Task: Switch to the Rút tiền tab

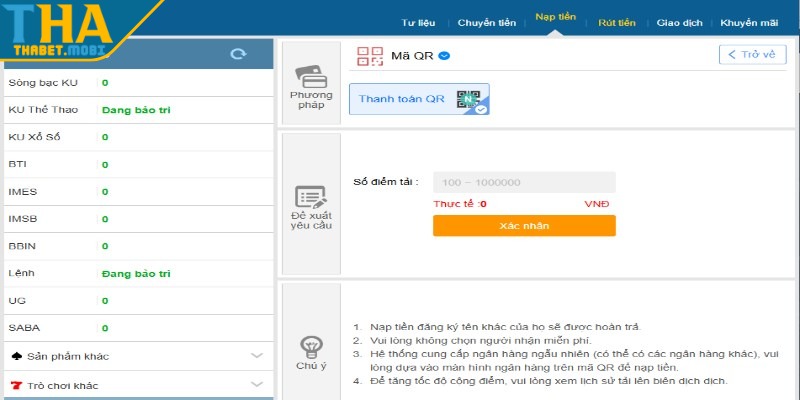Action: 616,22
